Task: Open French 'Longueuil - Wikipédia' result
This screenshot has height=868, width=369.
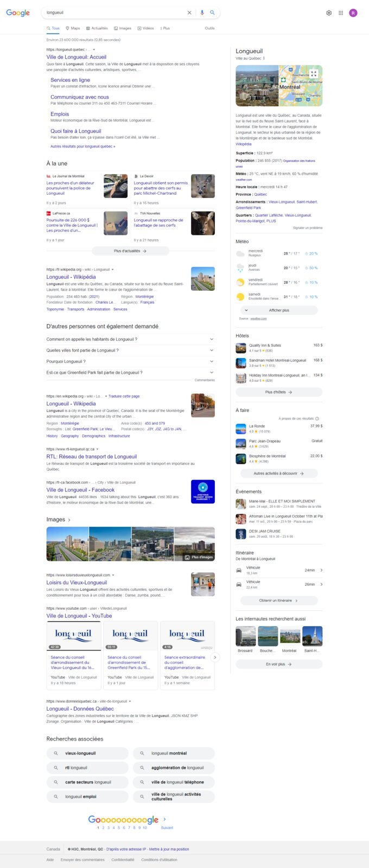Action: 71,277
